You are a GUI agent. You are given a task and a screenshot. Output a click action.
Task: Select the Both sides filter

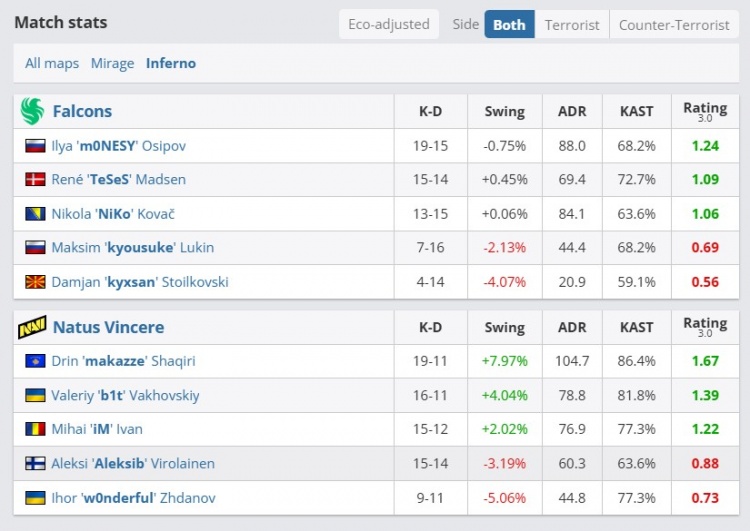pos(509,24)
